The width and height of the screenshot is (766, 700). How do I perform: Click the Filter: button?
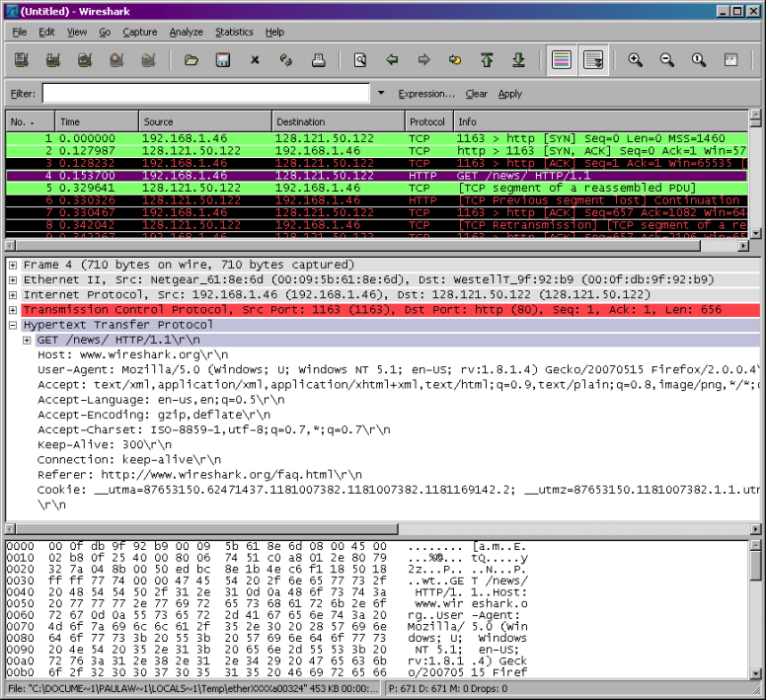click(x=23, y=94)
